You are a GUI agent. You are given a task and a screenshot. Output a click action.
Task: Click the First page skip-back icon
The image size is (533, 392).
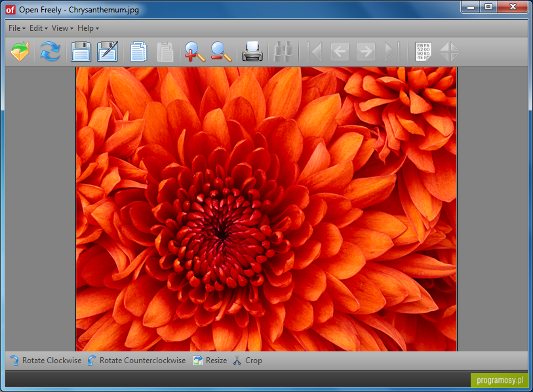coord(314,51)
